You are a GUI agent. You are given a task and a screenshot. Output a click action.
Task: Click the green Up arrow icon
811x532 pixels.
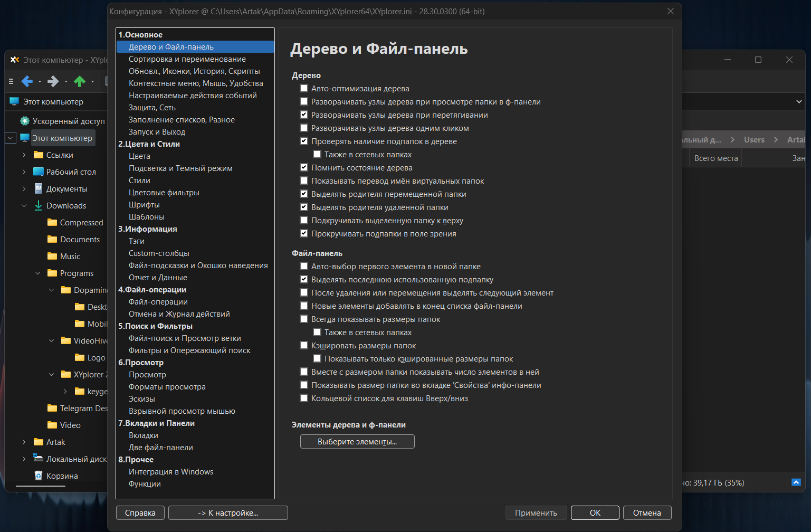[80, 81]
